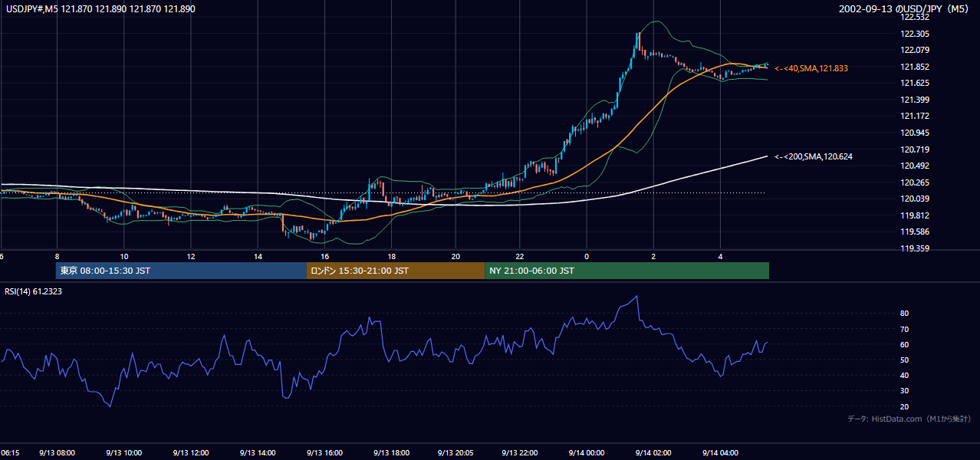
Task: Click the 9/14 04:00 time label
Action: click(720, 452)
